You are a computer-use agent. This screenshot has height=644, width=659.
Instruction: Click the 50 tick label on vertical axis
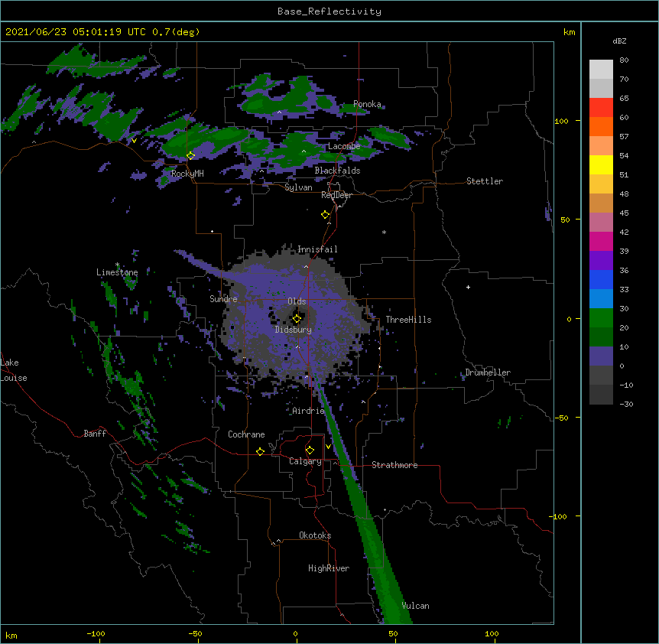pyautogui.click(x=565, y=220)
